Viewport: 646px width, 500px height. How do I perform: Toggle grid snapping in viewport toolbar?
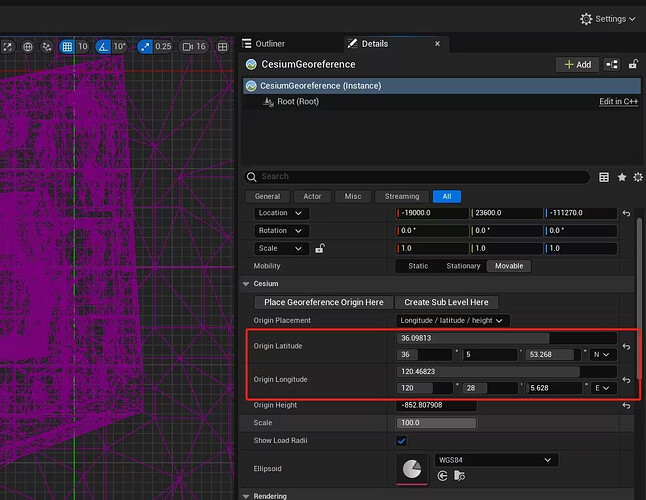point(67,46)
